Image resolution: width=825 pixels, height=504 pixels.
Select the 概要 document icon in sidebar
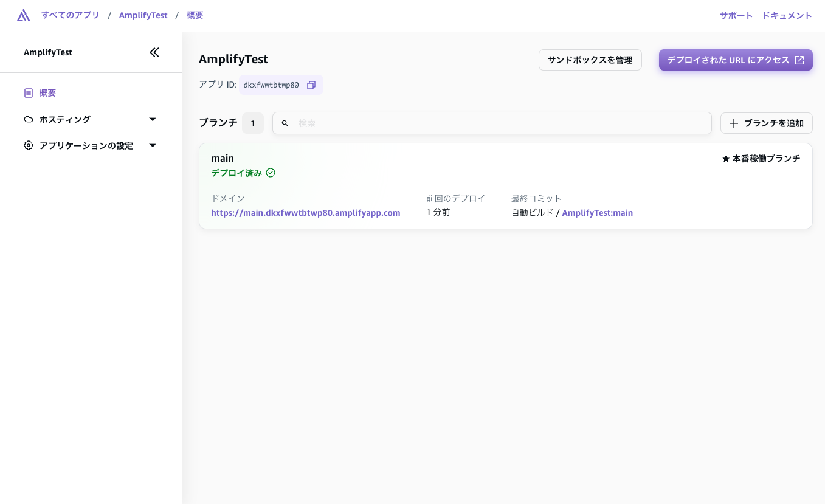pos(28,92)
